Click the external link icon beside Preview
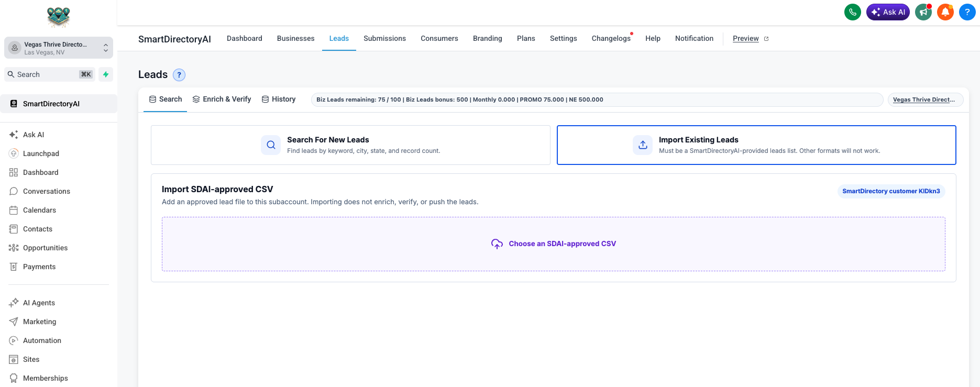This screenshot has width=980, height=387. tap(766, 39)
